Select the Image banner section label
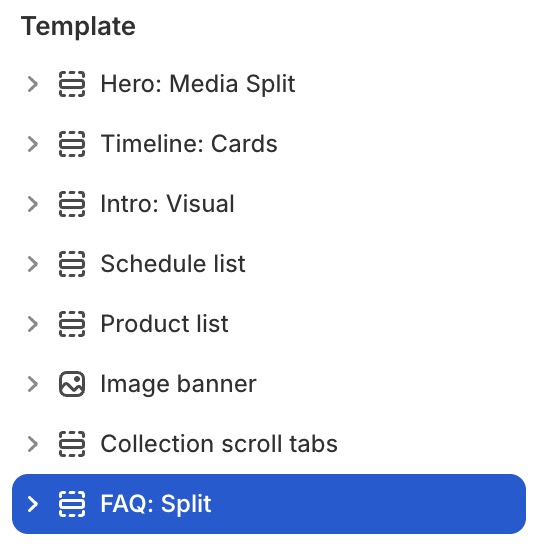The height and width of the screenshot is (546, 540). 179,384
